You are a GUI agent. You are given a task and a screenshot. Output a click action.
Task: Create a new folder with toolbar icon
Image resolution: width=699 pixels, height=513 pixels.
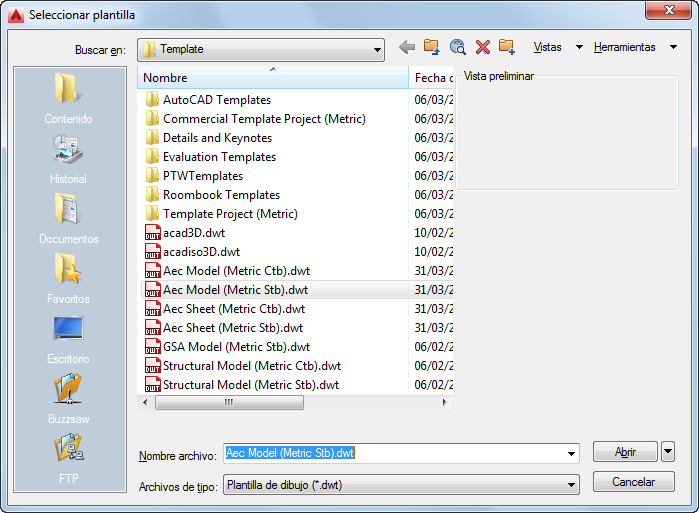507,47
